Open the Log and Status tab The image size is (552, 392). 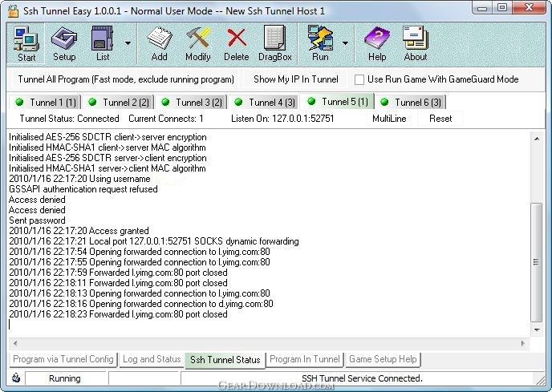coord(152,359)
